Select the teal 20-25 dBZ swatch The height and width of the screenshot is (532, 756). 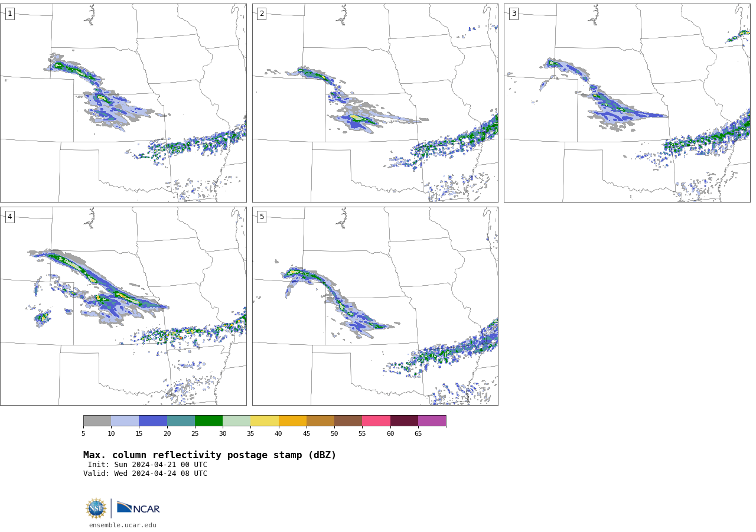pyautogui.click(x=181, y=420)
